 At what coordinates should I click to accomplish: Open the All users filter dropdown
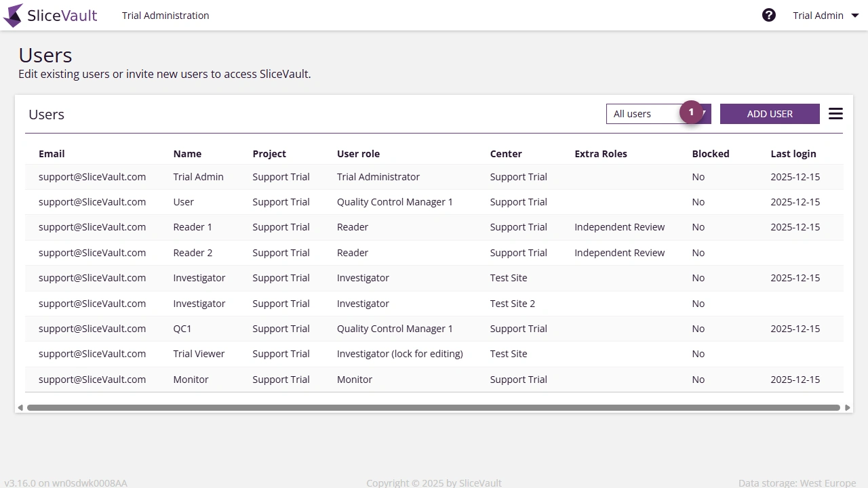coord(651,113)
